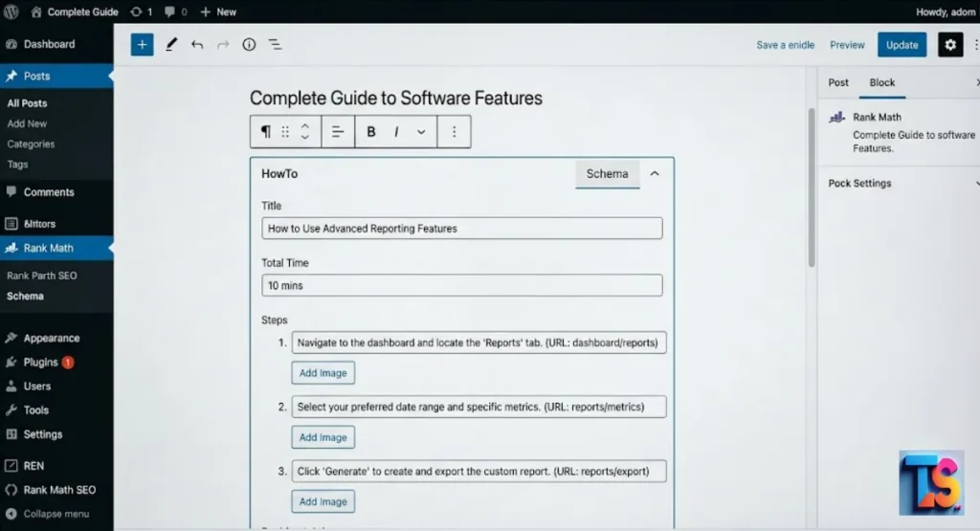Click the step 1 Navigate to dashboard field

click(x=479, y=343)
